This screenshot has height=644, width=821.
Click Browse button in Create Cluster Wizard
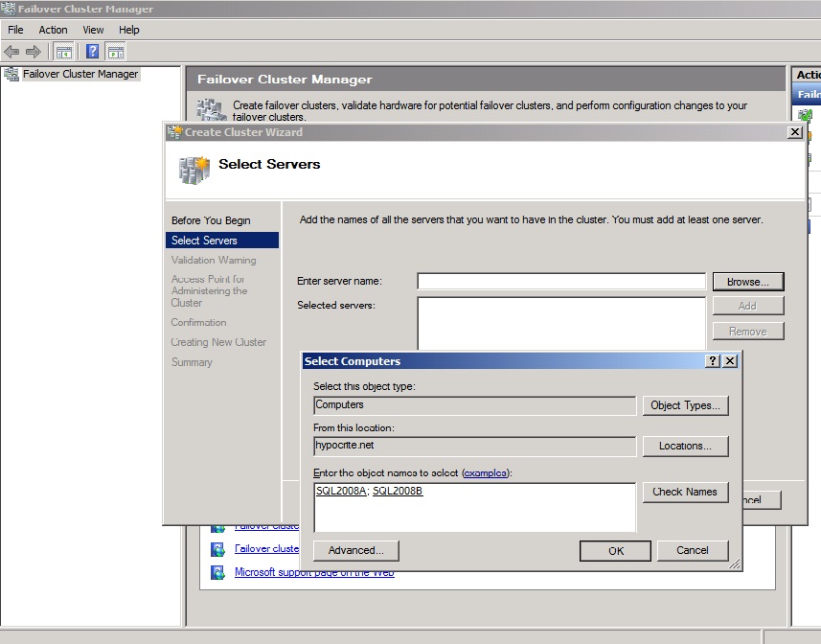pyautogui.click(x=747, y=282)
